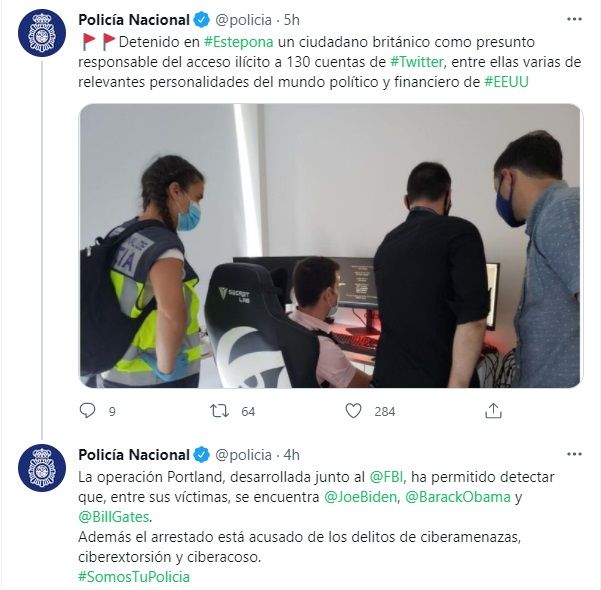Click the 5h timestamp of first tweet
601x590 pixels.
[292, 20]
